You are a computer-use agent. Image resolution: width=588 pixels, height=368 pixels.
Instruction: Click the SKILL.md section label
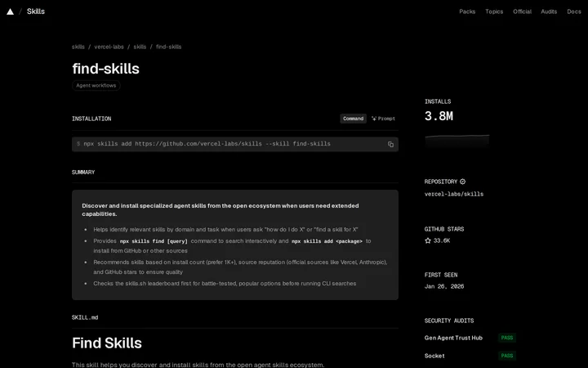click(x=85, y=317)
